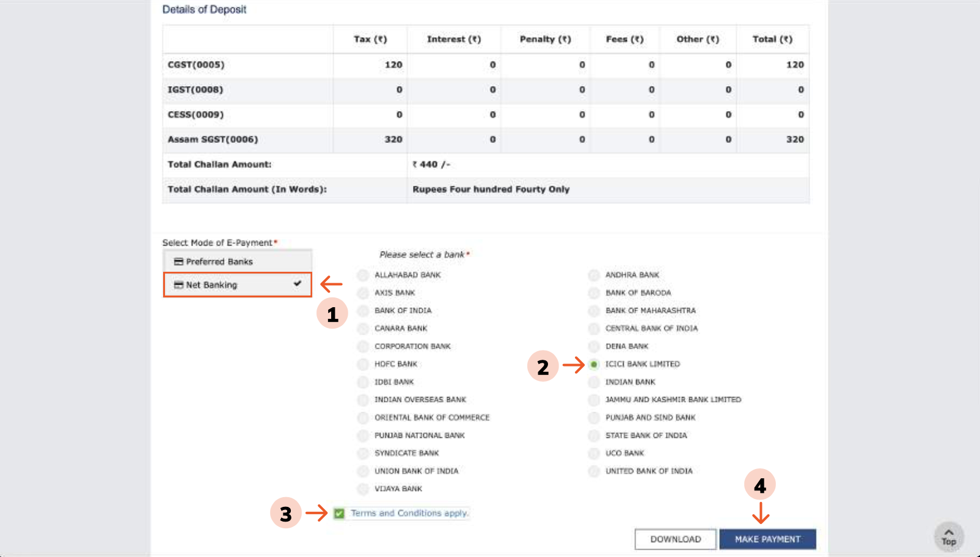Screen dimensions: 980x557
Task: Click the IGST(0008) row label
Action: click(196, 90)
